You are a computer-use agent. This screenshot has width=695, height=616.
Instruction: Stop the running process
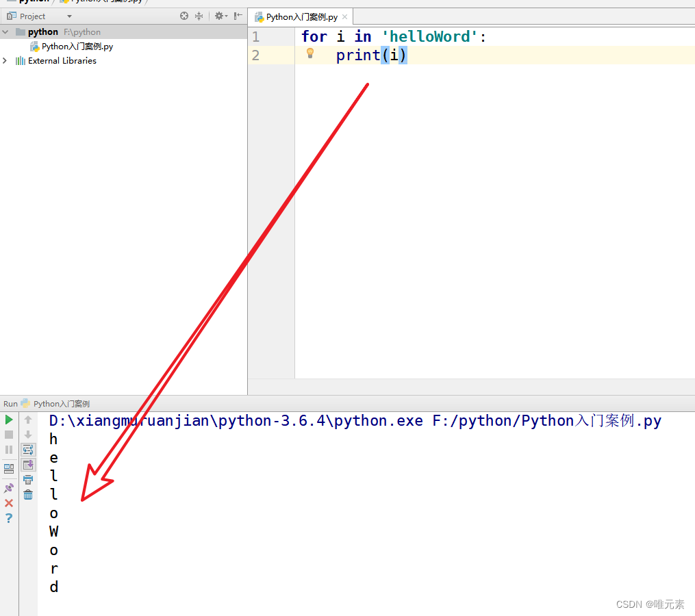pyautogui.click(x=9, y=435)
